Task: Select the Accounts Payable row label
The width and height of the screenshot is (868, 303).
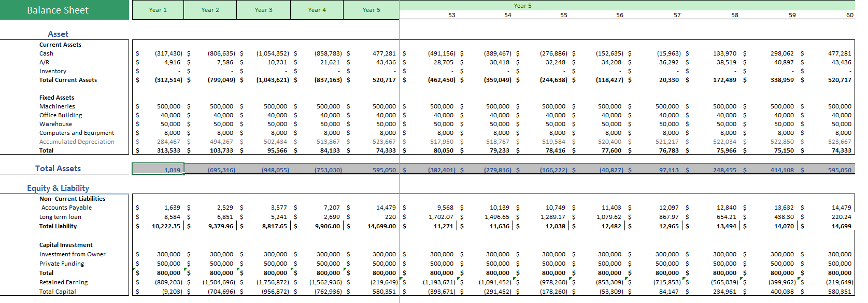Action: point(66,208)
